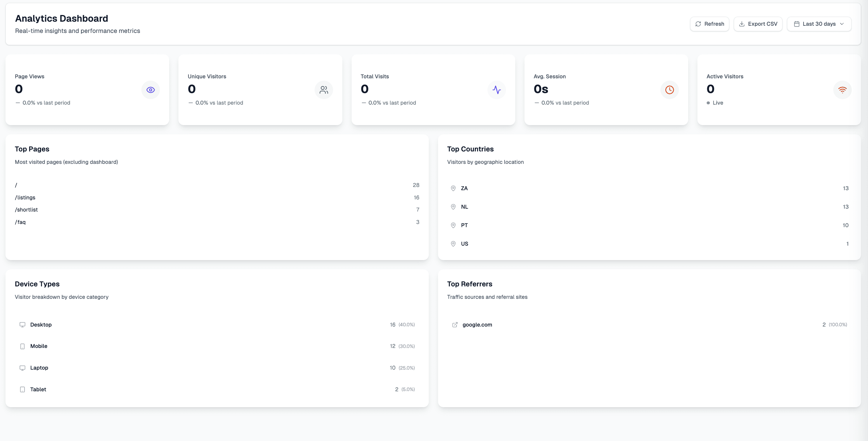
Task: Click the external link icon beside google.com
Action: pos(455,325)
